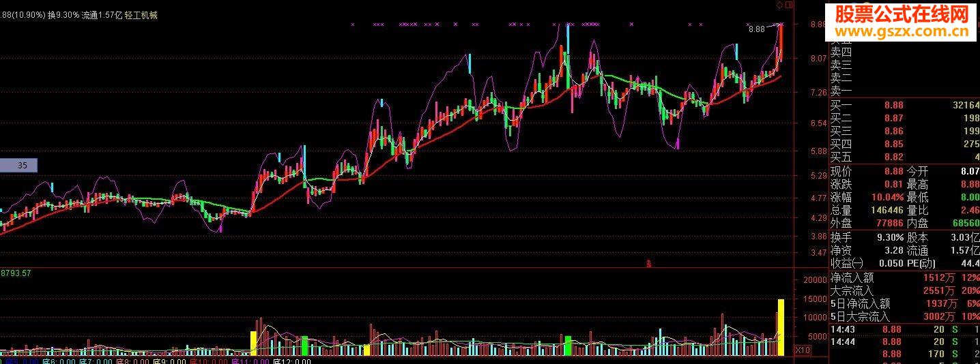Click the diamond icon above the chart

click(x=779, y=5)
